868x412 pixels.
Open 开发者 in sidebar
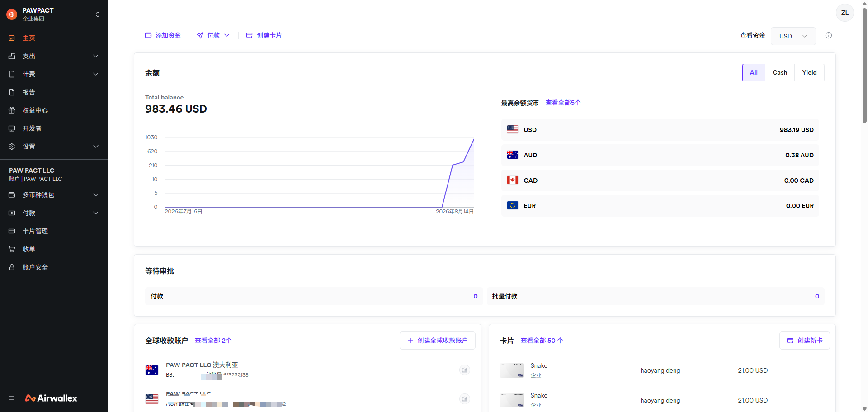tap(32, 128)
